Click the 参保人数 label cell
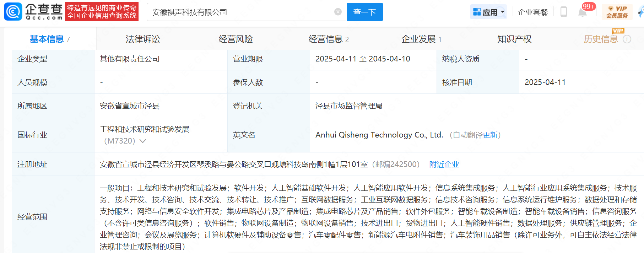 tap(269, 82)
